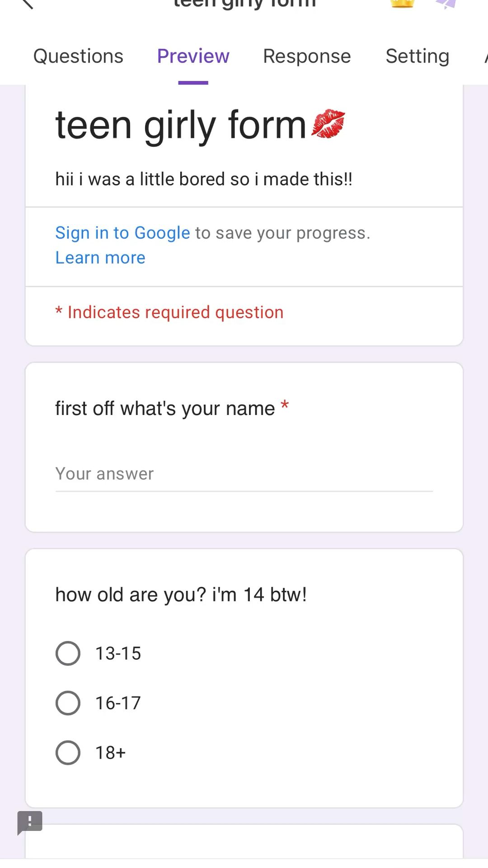488x868 pixels.
Task: Choose the 18+ age option
Action: (68, 753)
